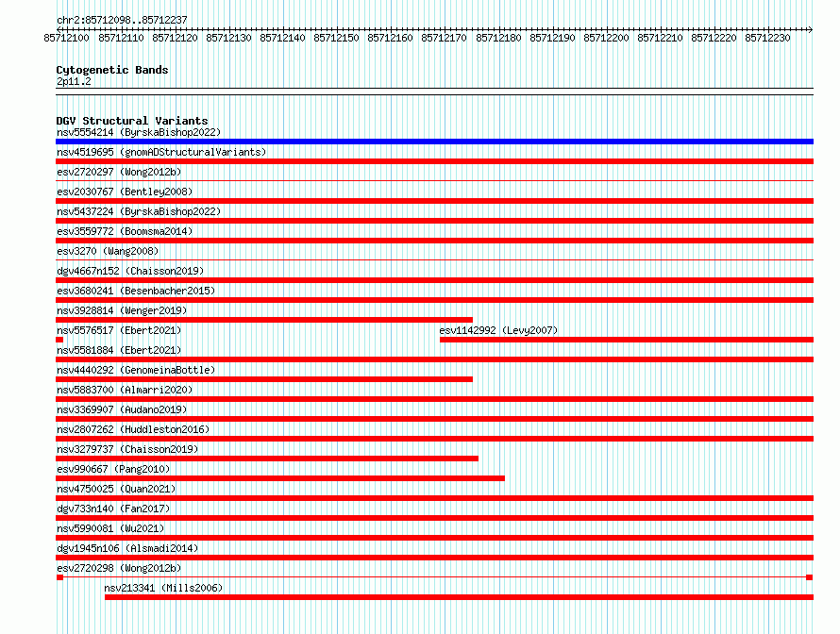Click the red bar under nsv3928814 (Wenger2019)
Viewport: 840px width, 634px height.
pos(264,320)
